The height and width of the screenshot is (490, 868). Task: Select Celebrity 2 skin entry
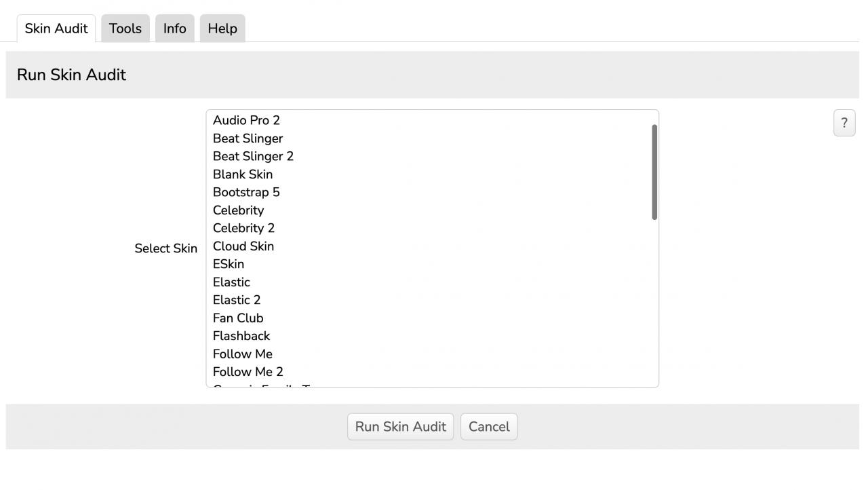point(243,229)
